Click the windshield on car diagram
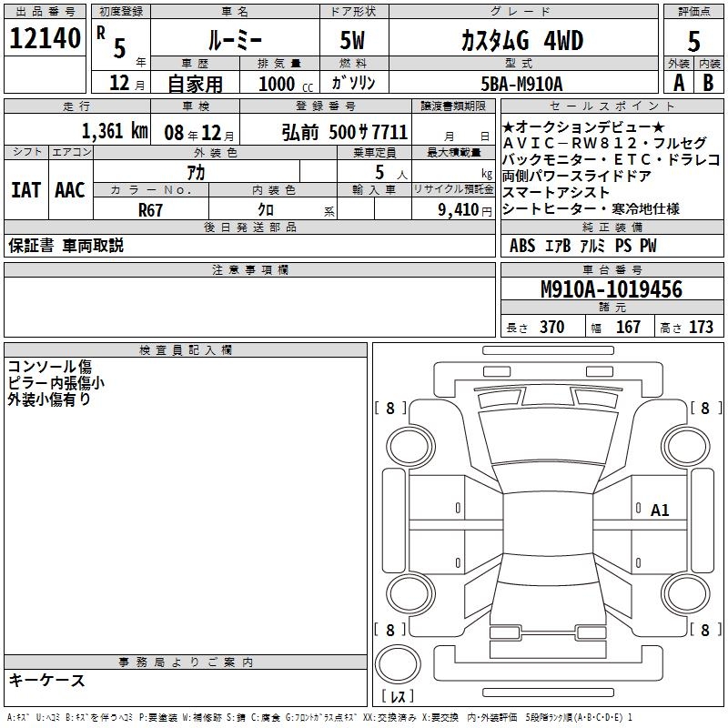728x728 pixels. 549,438
